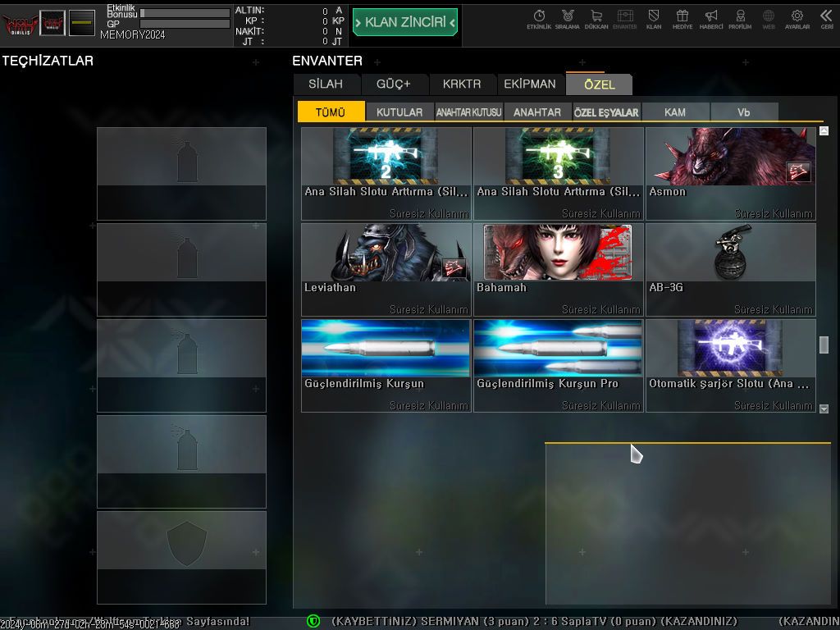This screenshot has height=630, width=840.
Task: Open the Envanter inventory icon in top bar
Action: click(624, 20)
